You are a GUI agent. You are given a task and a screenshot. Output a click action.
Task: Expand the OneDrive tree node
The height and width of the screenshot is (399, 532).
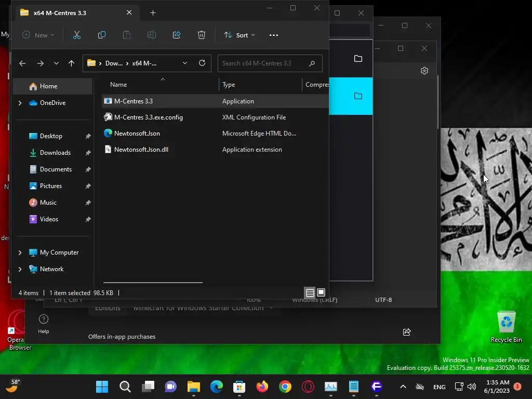pos(20,103)
